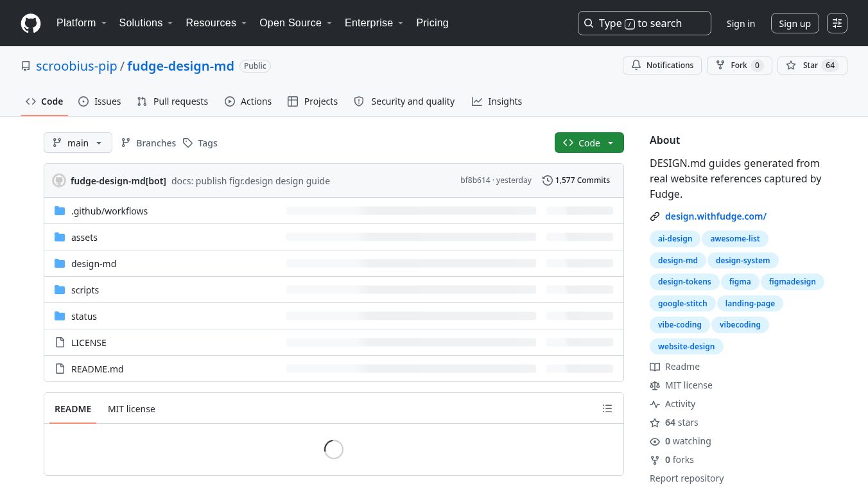Open the main branch selector
Image resolution: width=868 pixels, height=488 pixels.
(x=78, y=143)
